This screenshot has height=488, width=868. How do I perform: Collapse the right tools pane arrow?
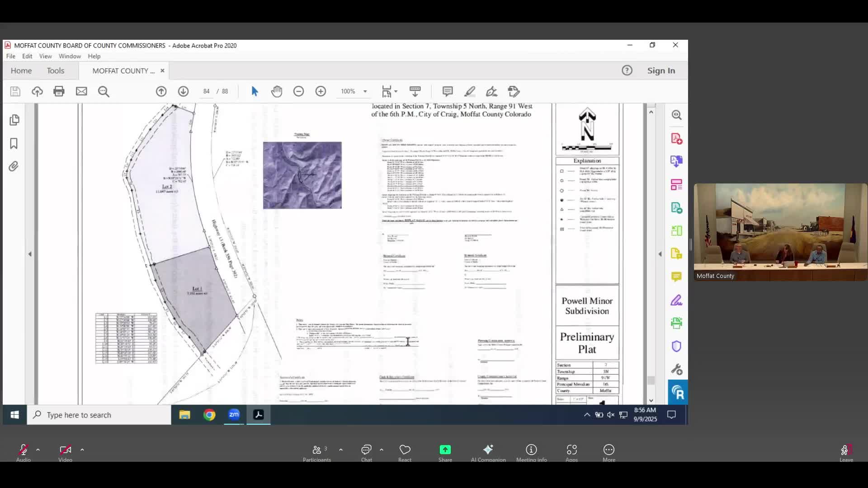point(660,254)
